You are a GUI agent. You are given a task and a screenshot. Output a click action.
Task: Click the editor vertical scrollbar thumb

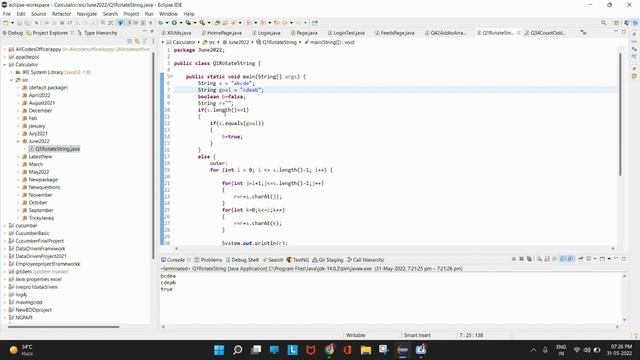pos(620,114)
